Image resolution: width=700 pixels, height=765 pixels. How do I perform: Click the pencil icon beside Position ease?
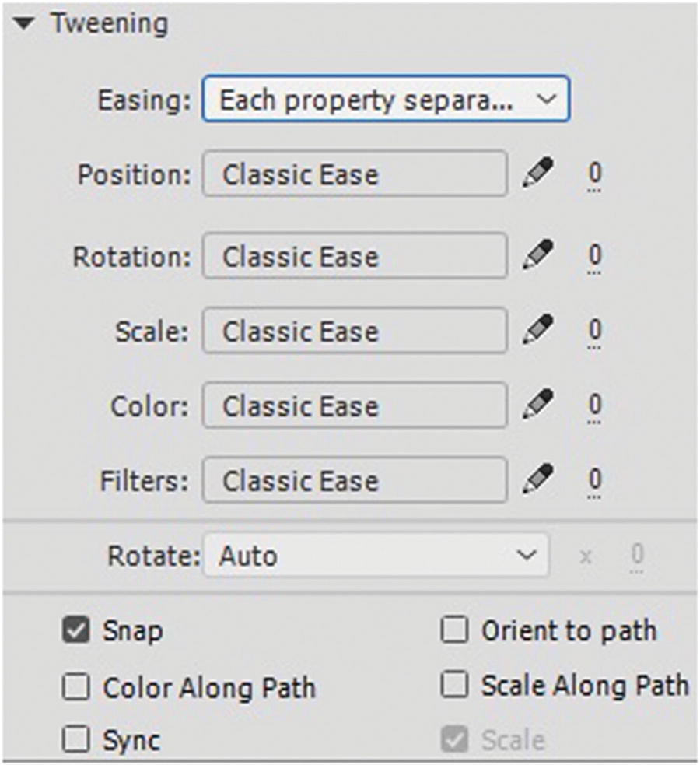tap(538, 173)
